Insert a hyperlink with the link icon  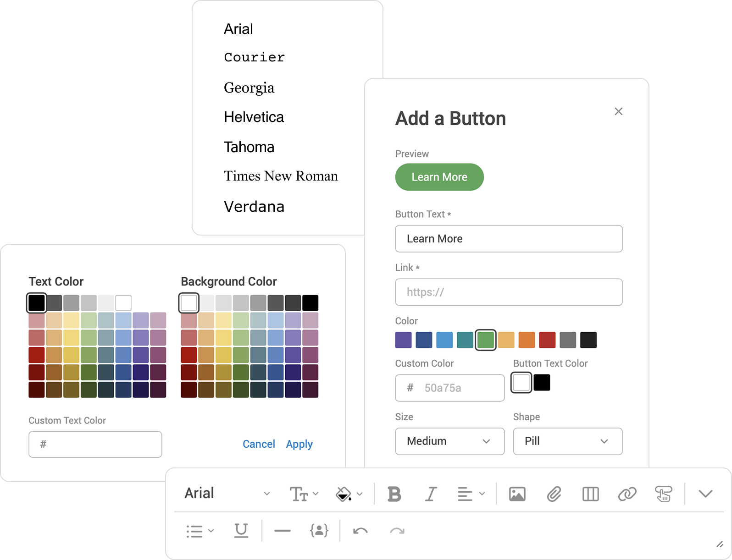point(627,494)
